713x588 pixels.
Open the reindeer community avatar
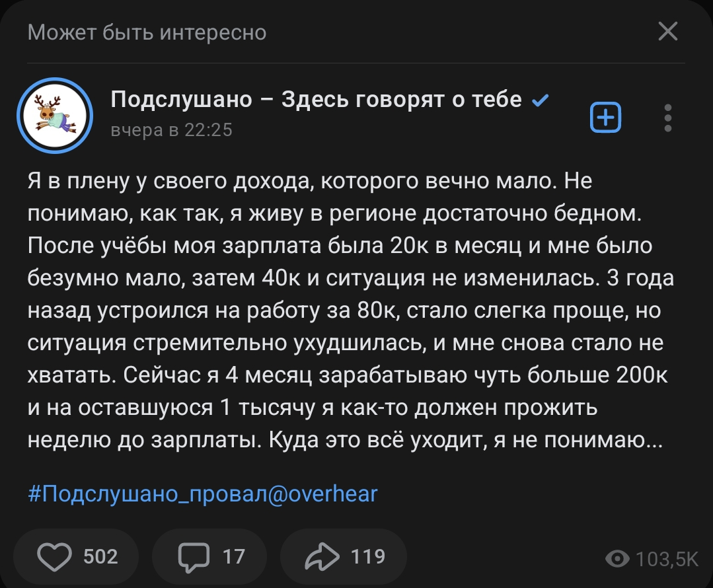click(55, 116)
